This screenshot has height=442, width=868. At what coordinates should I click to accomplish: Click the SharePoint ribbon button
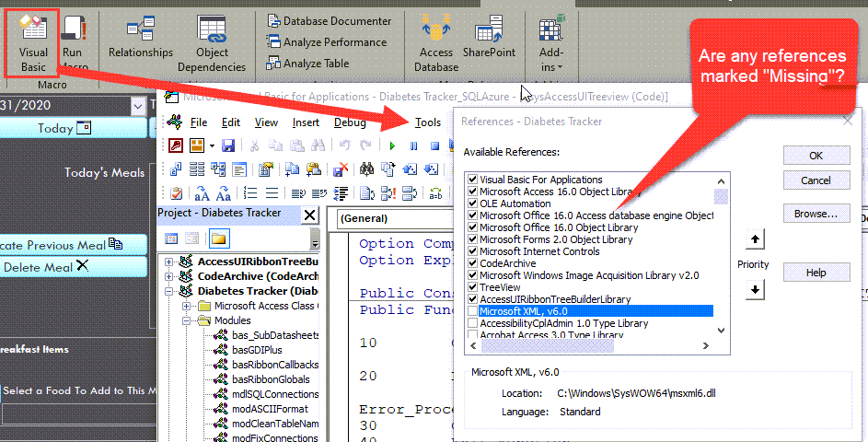pos(489,37)
